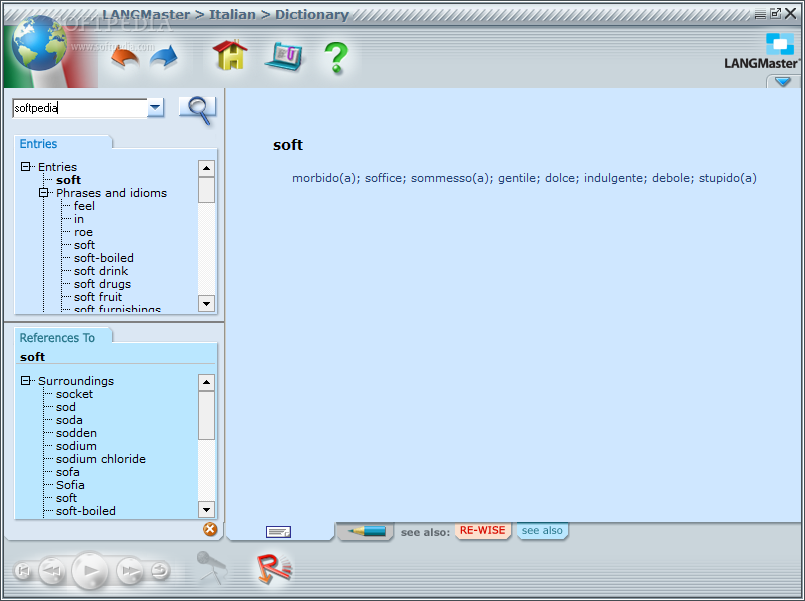Click the 'Italian' breadcrumb in title
Viewport: 805px width, 601px height.
point(232,14)
